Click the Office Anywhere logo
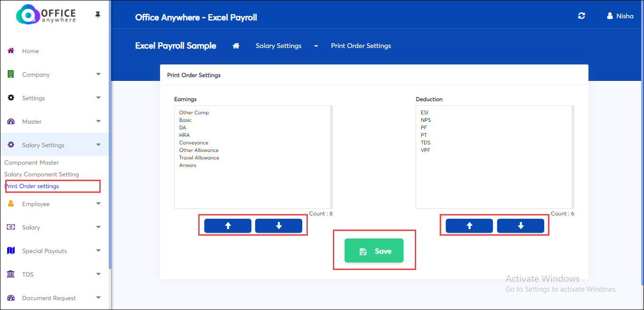Viewport: 644px width, 310px height. click(46, 15)
